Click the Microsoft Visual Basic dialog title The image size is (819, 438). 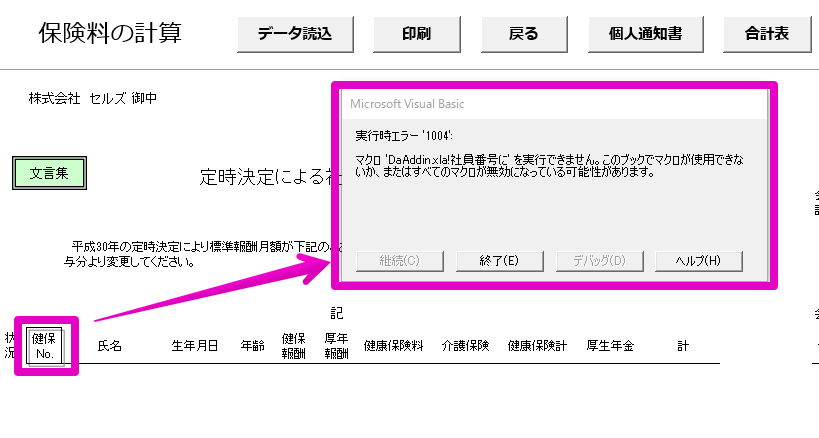(407, 104)
